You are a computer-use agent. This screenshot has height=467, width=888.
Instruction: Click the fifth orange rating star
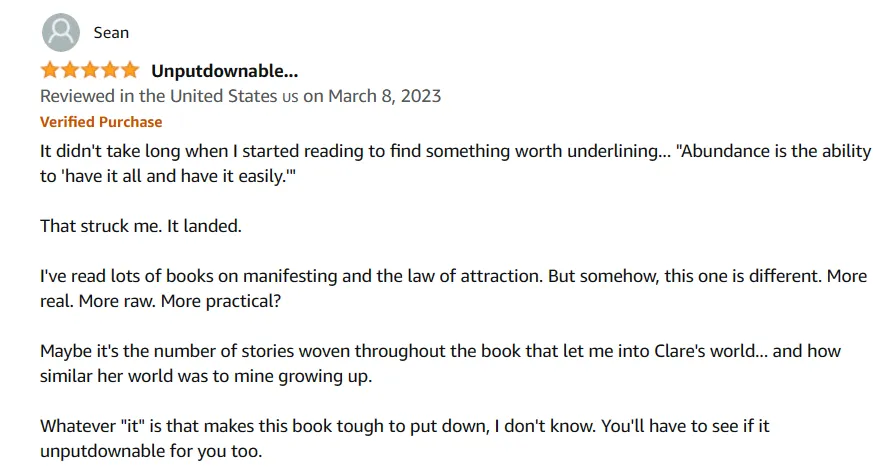tap(130, 70)
